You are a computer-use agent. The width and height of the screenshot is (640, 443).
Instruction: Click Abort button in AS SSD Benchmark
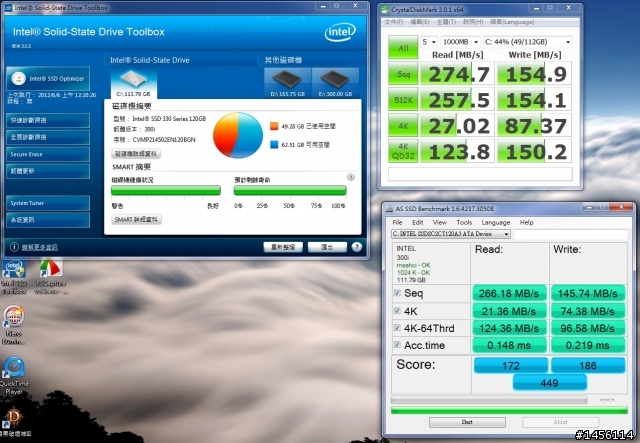(560, 422)
